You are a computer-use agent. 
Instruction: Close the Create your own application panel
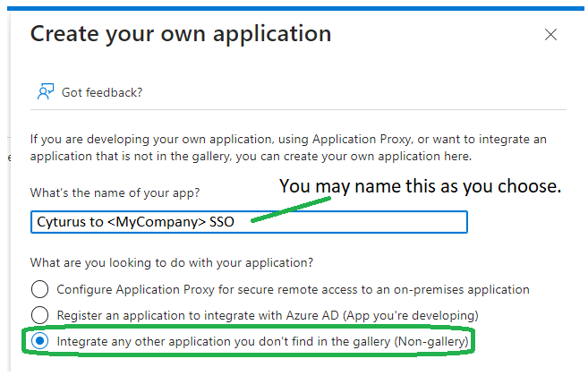point(550,35)
